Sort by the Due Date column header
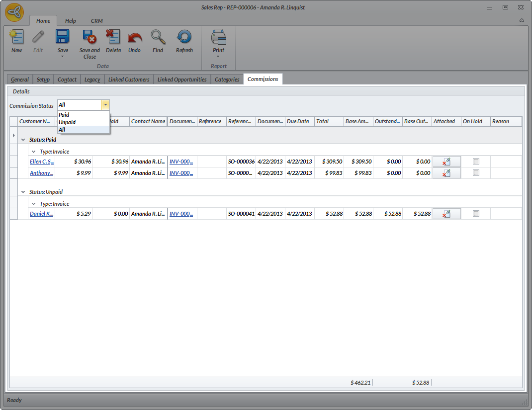532x410 pixels. [298, 121]
